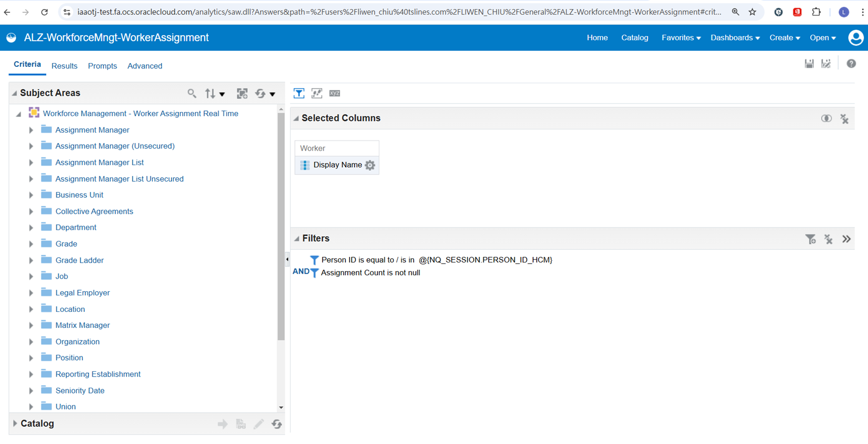This screenshot has height=444, width=868.
Task: Switch to the Criteria tab
Action: (27, 64)
